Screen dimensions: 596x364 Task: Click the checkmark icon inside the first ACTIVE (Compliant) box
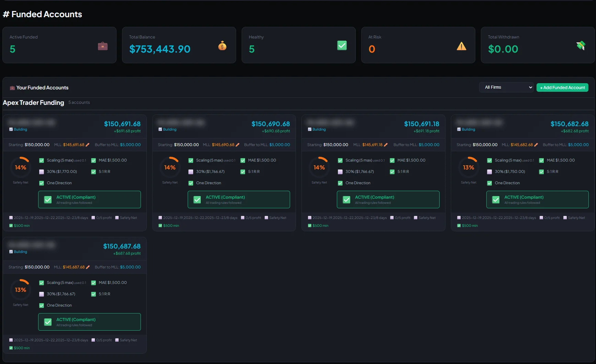coord(48,199)
